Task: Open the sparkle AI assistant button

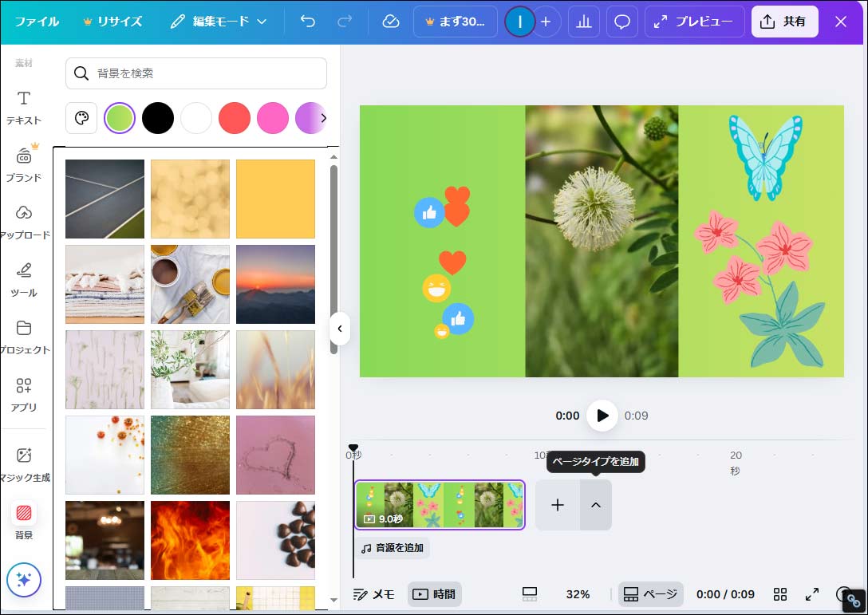Action: click(24, 580)
